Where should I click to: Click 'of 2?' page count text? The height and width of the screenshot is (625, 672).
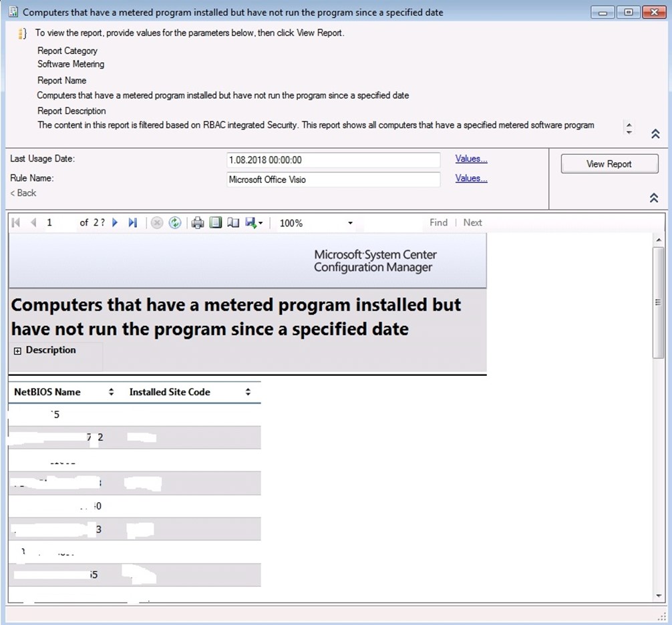point(92,223)
